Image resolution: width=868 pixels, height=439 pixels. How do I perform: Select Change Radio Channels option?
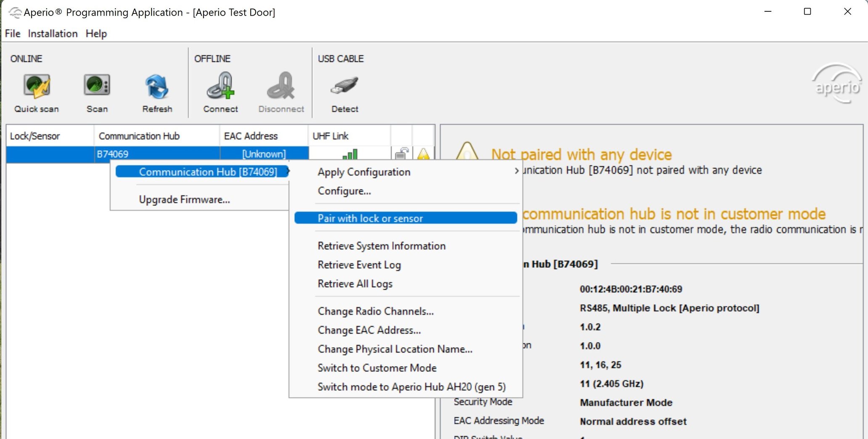click(x=376, y=311)
